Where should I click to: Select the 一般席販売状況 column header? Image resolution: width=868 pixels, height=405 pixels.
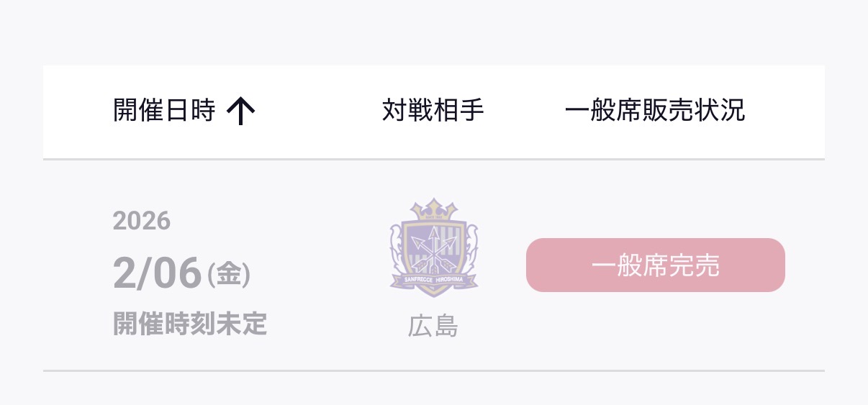point(655,111)
